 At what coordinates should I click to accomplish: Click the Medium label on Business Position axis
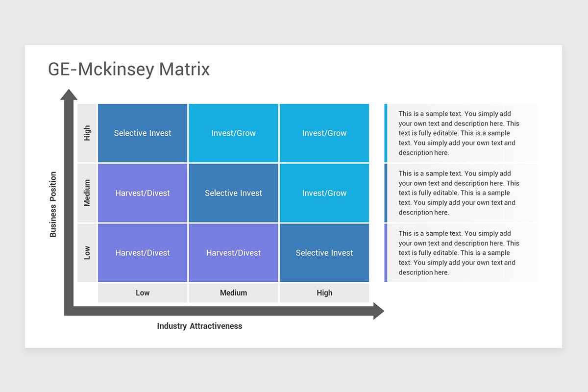87,193
